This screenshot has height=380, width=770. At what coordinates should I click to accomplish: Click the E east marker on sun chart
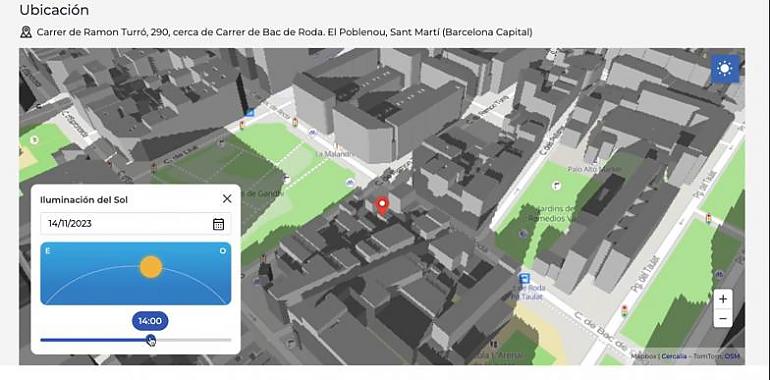(x=48, y=251)
